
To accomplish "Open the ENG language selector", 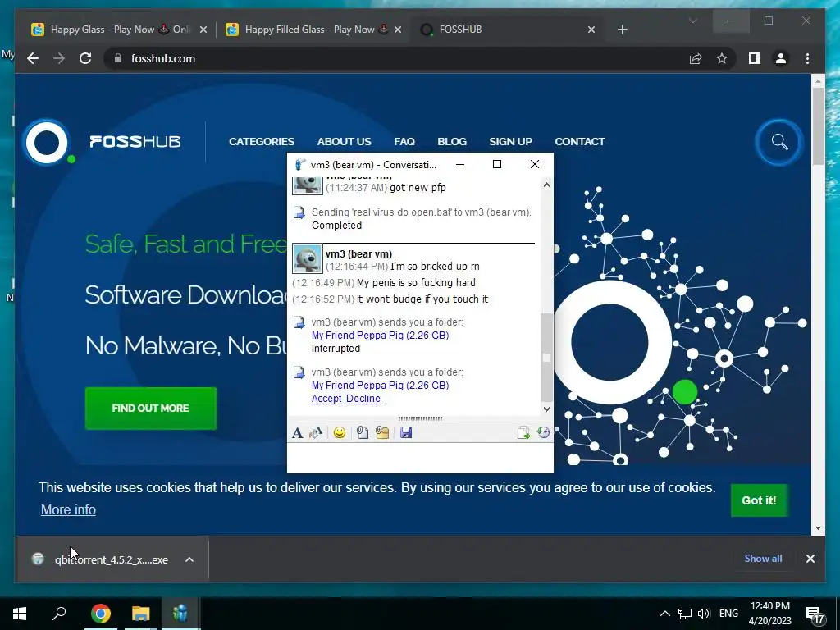I will [x=728, y=614].
